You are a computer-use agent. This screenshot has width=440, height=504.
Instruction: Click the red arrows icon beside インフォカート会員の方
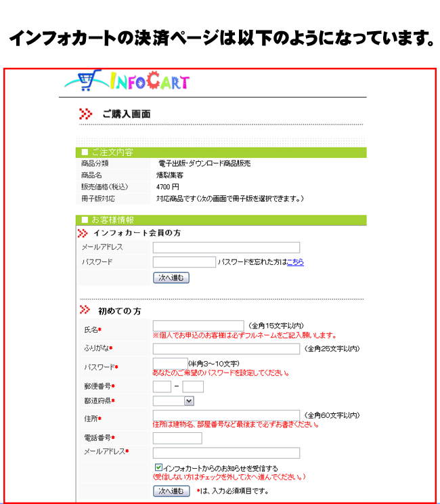(x=83, y=233)
